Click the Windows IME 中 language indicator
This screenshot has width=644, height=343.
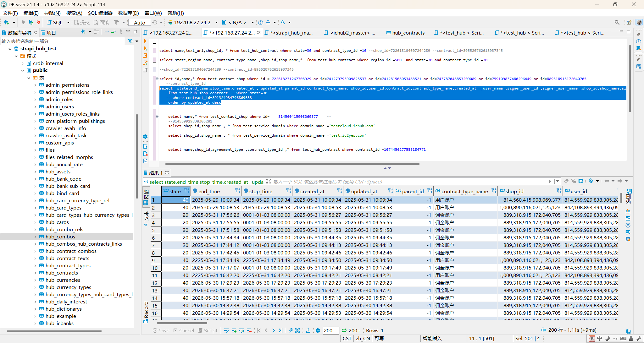tap(599, 338)
